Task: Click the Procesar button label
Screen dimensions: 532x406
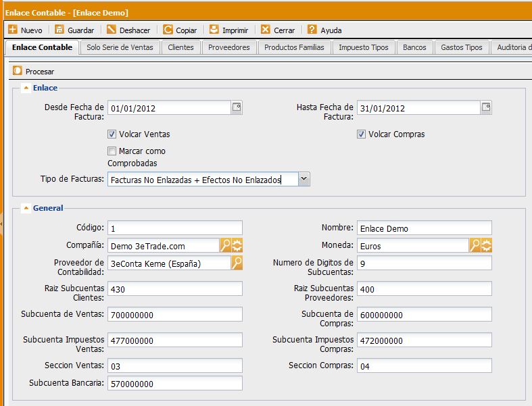Action: click(x=40, y=72)
